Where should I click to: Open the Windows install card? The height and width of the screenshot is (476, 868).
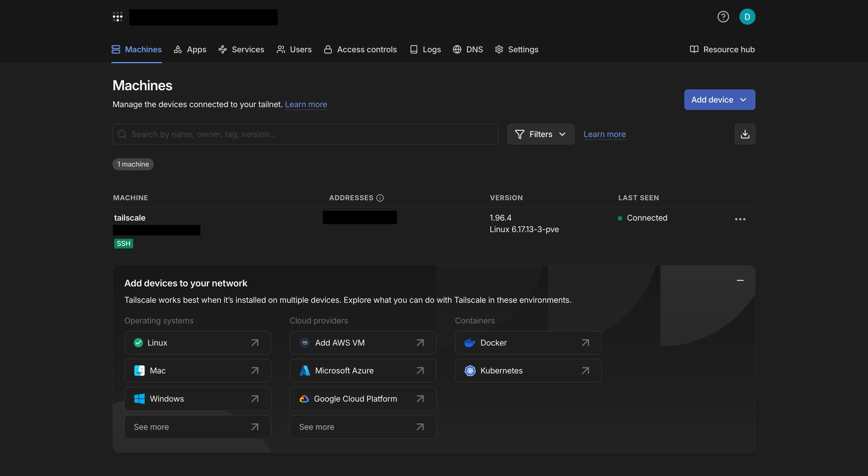198,399
